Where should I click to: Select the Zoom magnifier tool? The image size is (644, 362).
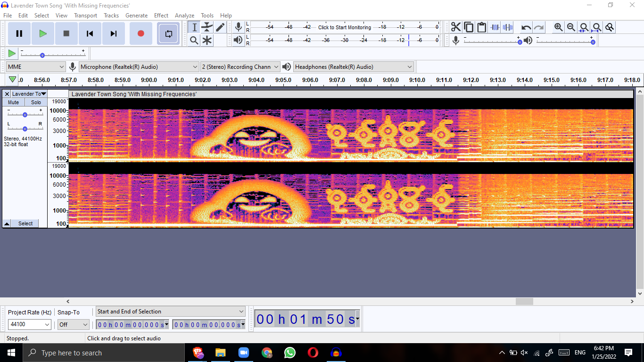pyautogui.click(x=194, y=41)
